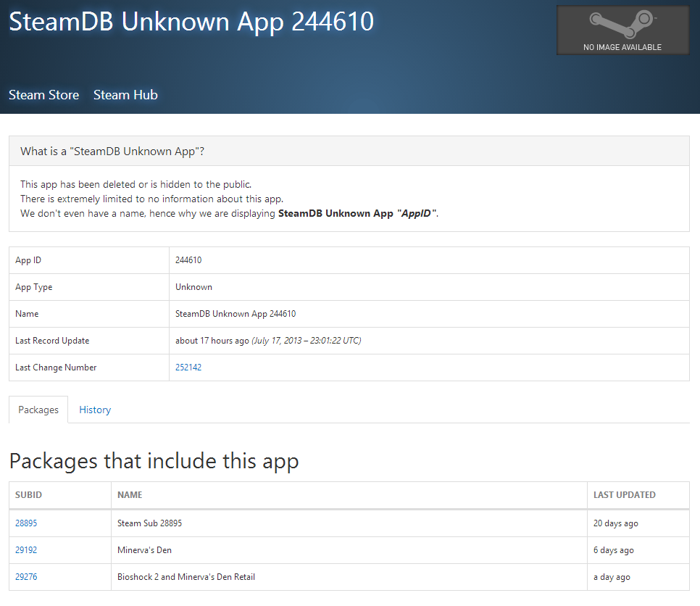This screenshot has width=700, height=606.
Task: Switch to the History tab
Action: click(x=95, y=410)
